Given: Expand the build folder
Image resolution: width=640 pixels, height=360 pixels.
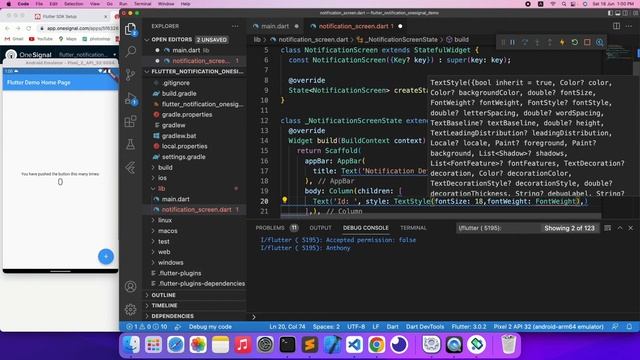Looking at the screenshot, I should coord(165,167).
